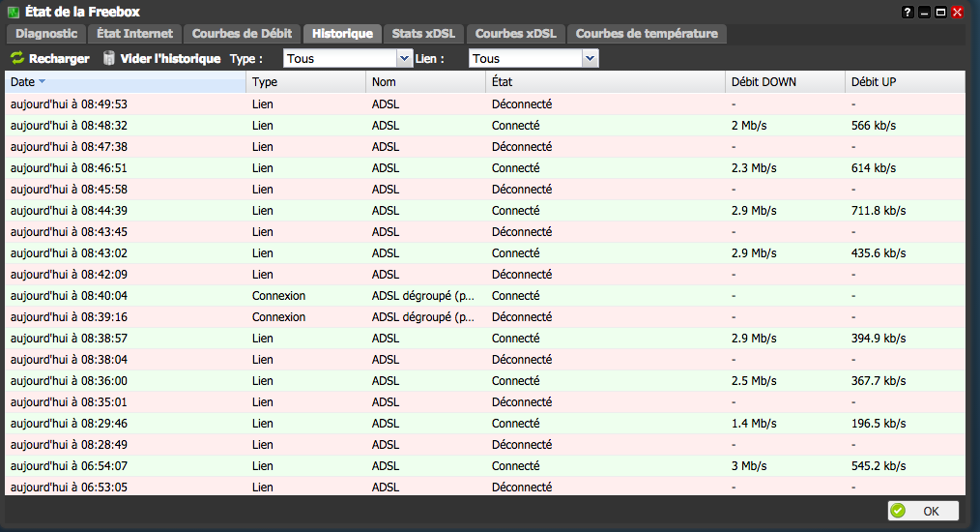
Task: Select the Historique tab
Action: tap(342, 34)
